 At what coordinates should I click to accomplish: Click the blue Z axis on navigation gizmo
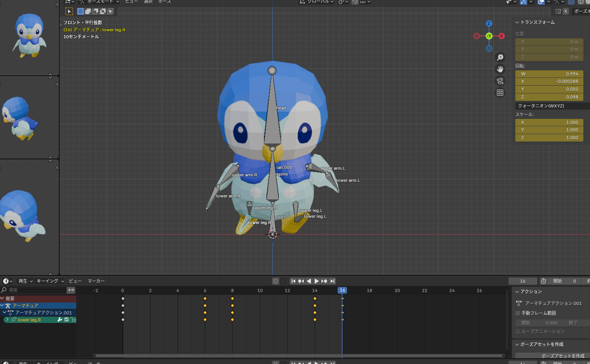click(x=489, y=23)
